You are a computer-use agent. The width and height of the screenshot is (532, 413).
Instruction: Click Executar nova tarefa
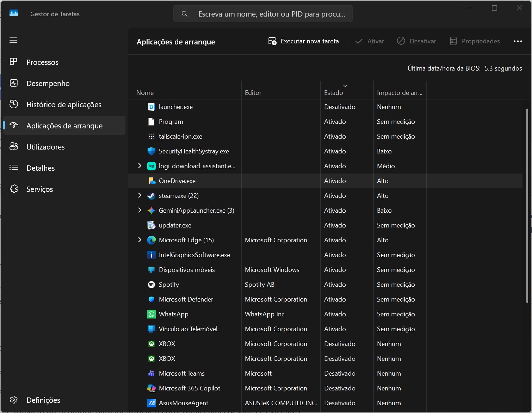point(303,41)
